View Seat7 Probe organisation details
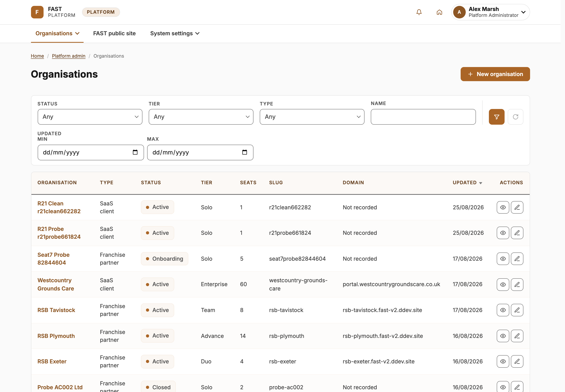 [503, 259]
